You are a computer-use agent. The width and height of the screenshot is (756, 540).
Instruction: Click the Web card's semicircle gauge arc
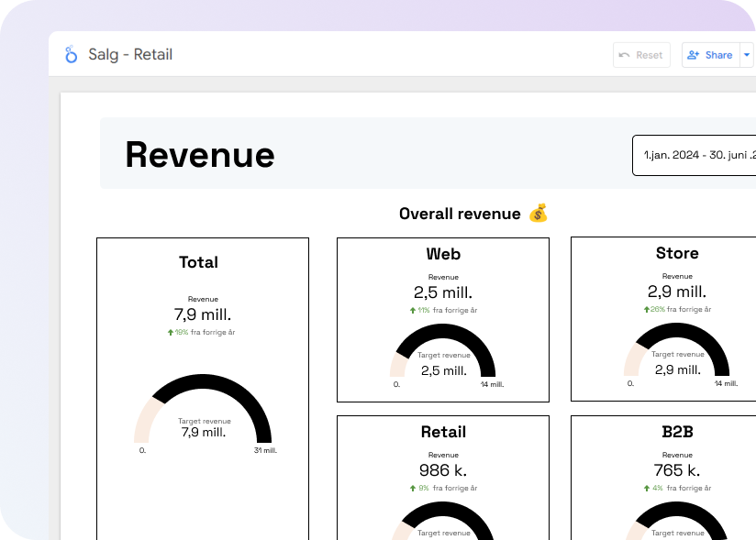pyautogui.click(x=443, y=330)
